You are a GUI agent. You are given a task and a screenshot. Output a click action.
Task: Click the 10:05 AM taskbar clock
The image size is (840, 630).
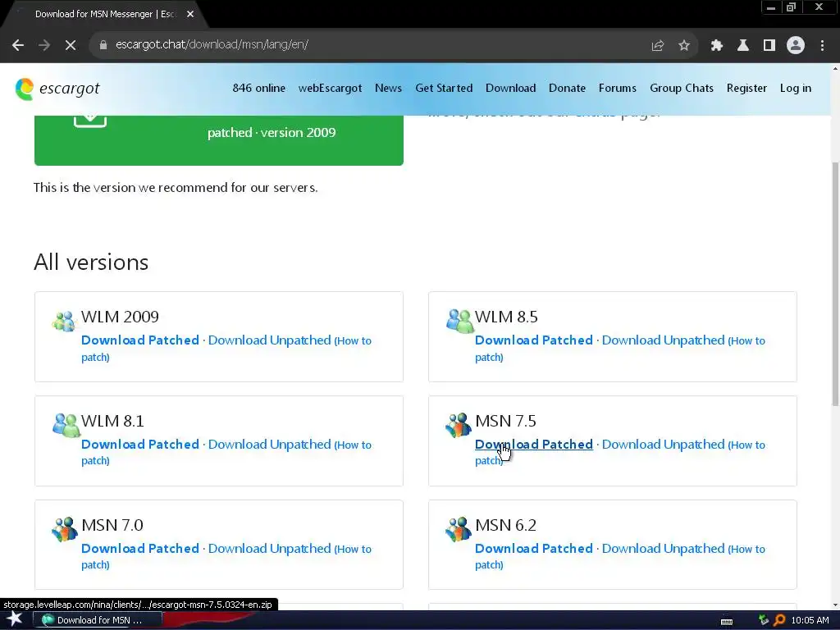(810, 620)
